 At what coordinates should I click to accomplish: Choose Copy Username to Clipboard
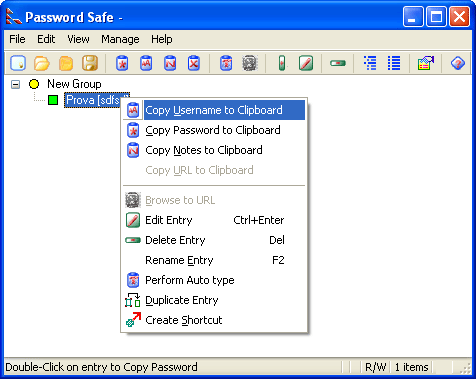pyautogui.click(x=214, y=110)
